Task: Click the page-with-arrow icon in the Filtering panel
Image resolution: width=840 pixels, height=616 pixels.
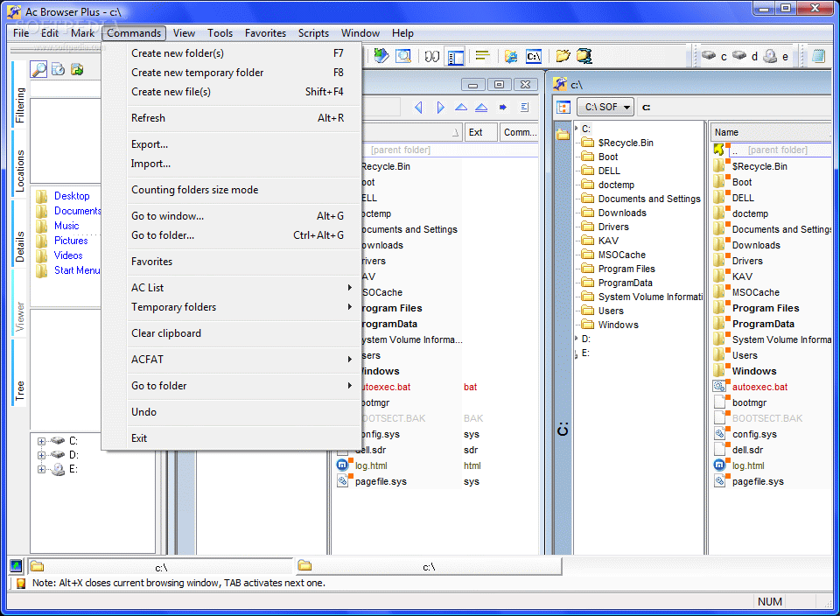Action: tap(59, 69)
